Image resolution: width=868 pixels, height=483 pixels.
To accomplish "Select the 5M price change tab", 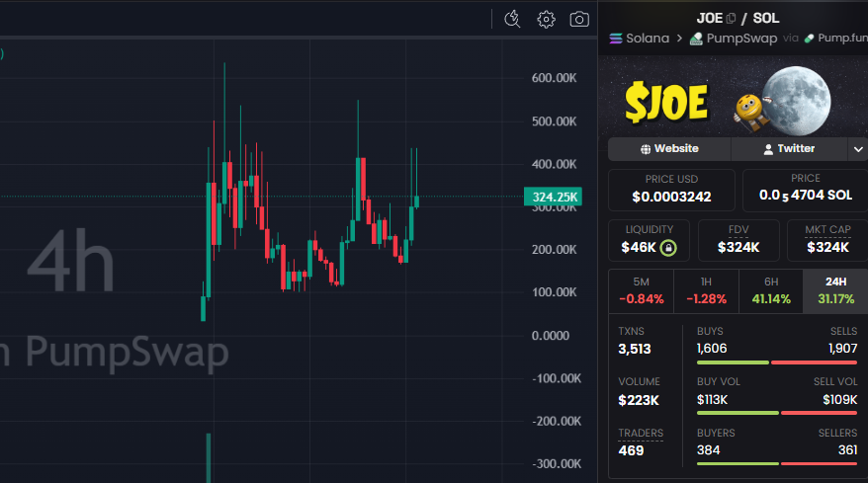I will pos(641,291).
